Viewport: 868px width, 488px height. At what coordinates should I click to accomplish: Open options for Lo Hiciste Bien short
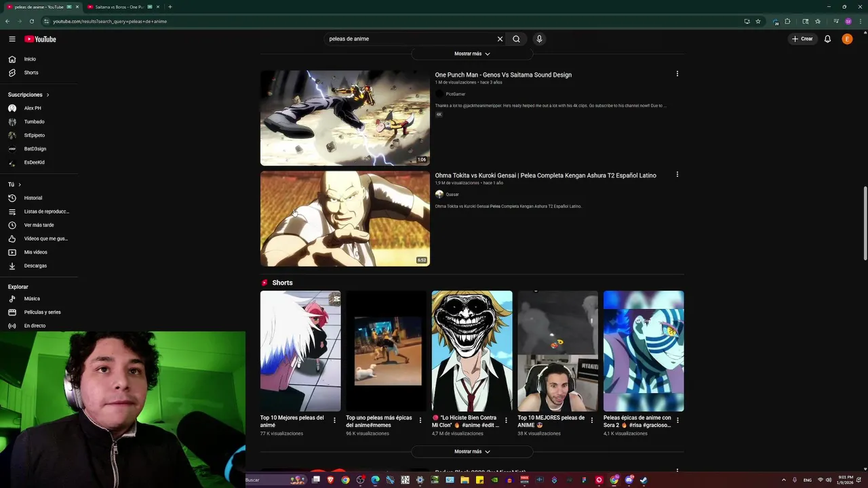(x=506, y=421)
